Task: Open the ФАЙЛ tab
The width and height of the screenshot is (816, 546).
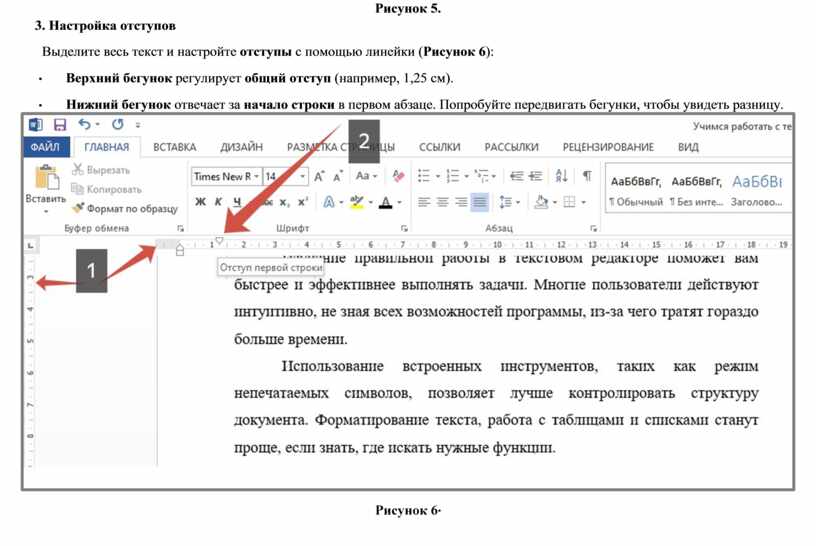Action: pyautogui.click(x=45, y=147)
